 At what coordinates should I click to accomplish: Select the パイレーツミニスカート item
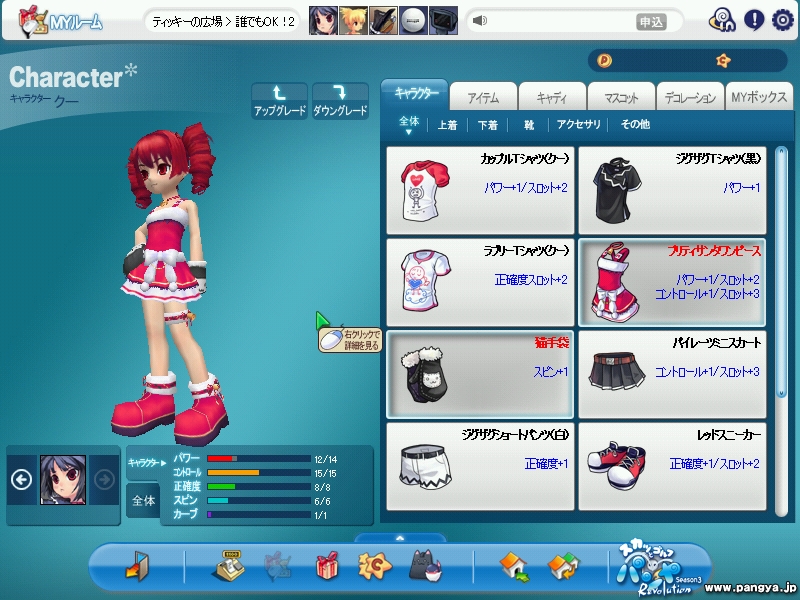[672, 374]
